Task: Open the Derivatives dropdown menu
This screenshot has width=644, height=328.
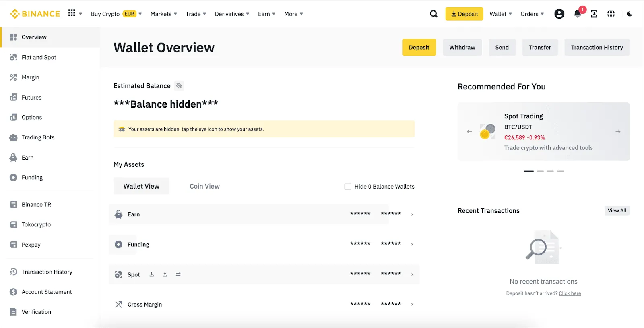Action: 232,14
